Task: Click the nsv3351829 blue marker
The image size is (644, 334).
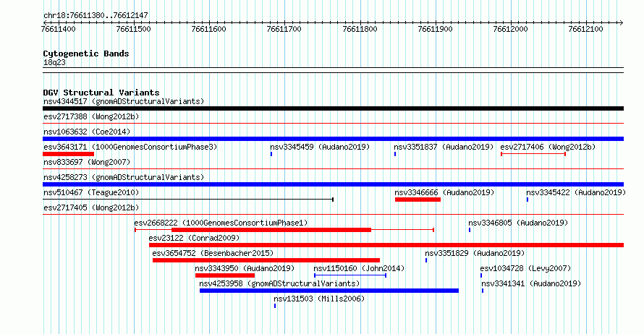Action: [426, 260]
